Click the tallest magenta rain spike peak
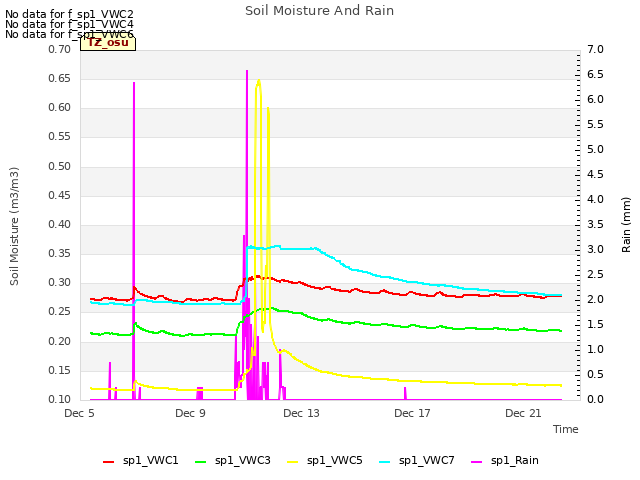Screen dimensions: 640x480 [x=247, y=71]
